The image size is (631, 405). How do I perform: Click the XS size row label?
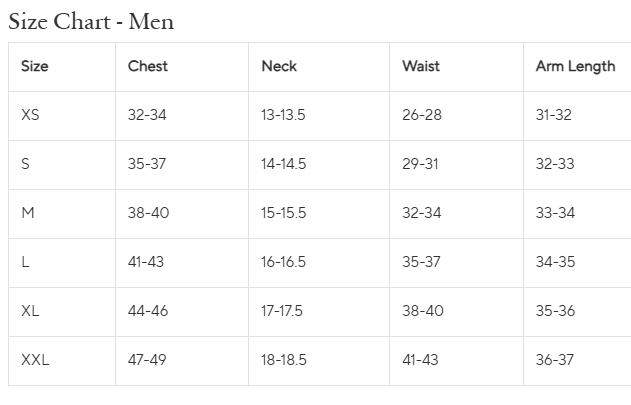point(30,115)
